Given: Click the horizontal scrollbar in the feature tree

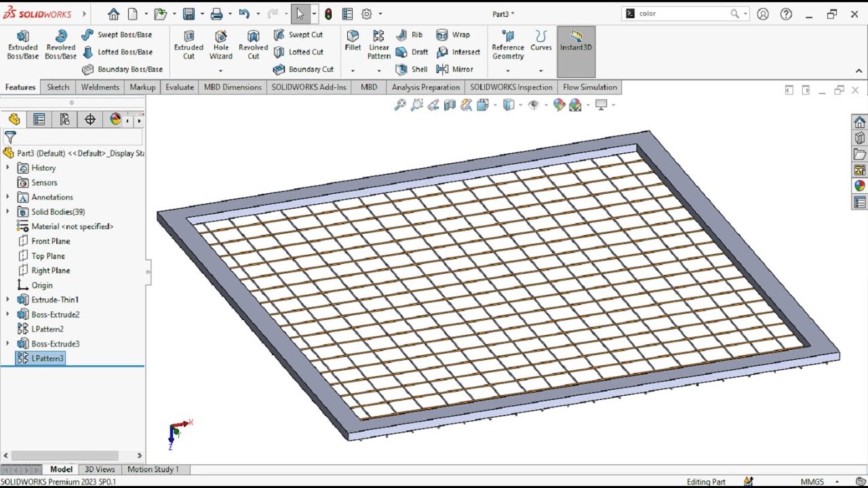Looking at the screenshot, I should point(65,456).
